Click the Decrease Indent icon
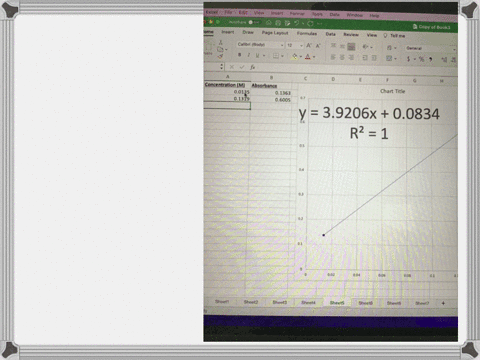The width and height of the screenshot is (480, 360). pos(365,58)
